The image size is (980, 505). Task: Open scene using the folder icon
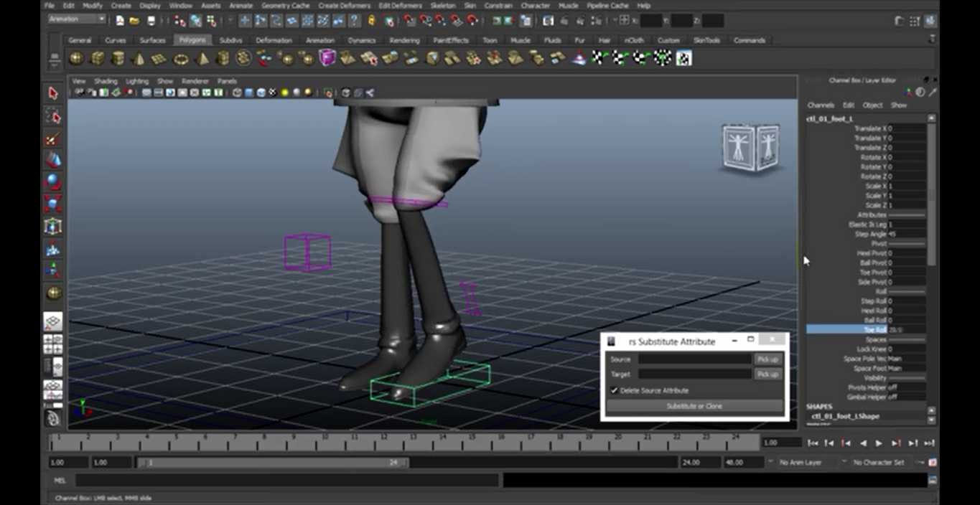[x=134, y=21]
